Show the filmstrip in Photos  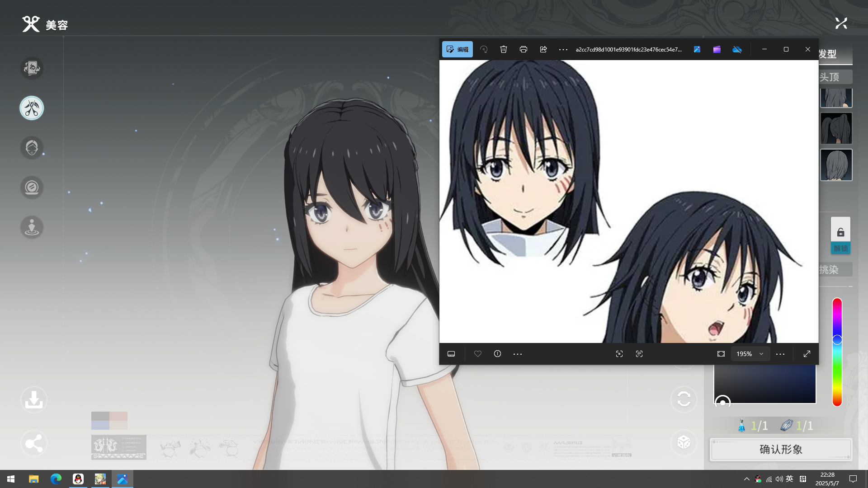pos(451,354)
